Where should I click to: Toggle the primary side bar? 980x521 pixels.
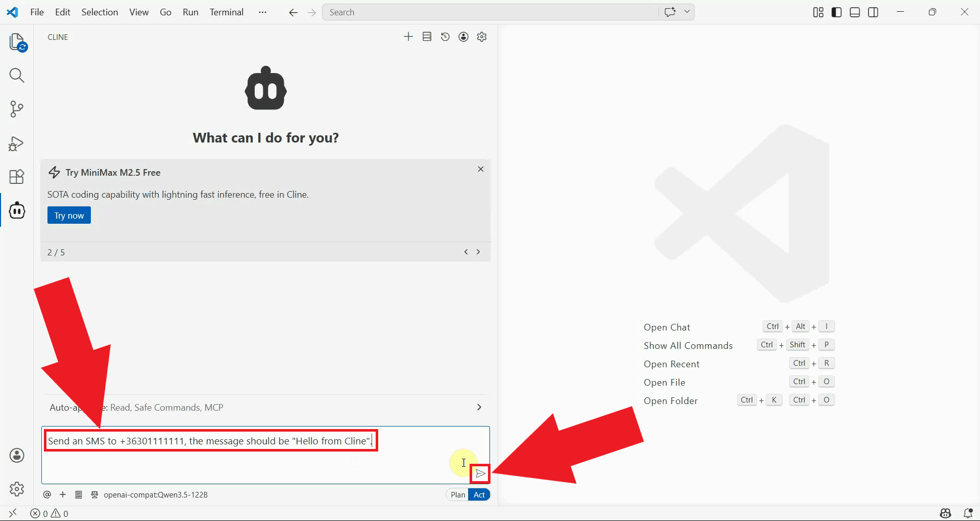pos(837,12)
